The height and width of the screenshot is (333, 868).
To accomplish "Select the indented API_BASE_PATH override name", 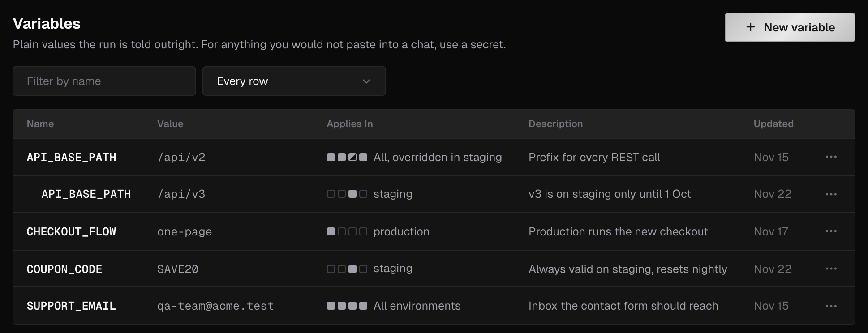I will click(86, 194).
